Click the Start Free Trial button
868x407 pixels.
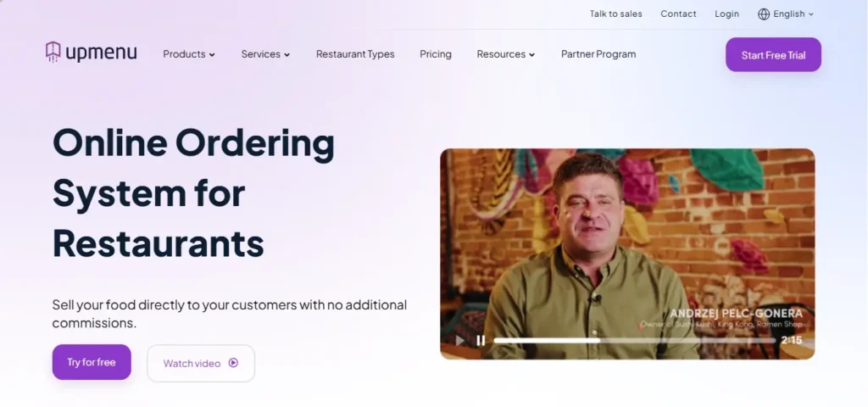tap(773, 55)
